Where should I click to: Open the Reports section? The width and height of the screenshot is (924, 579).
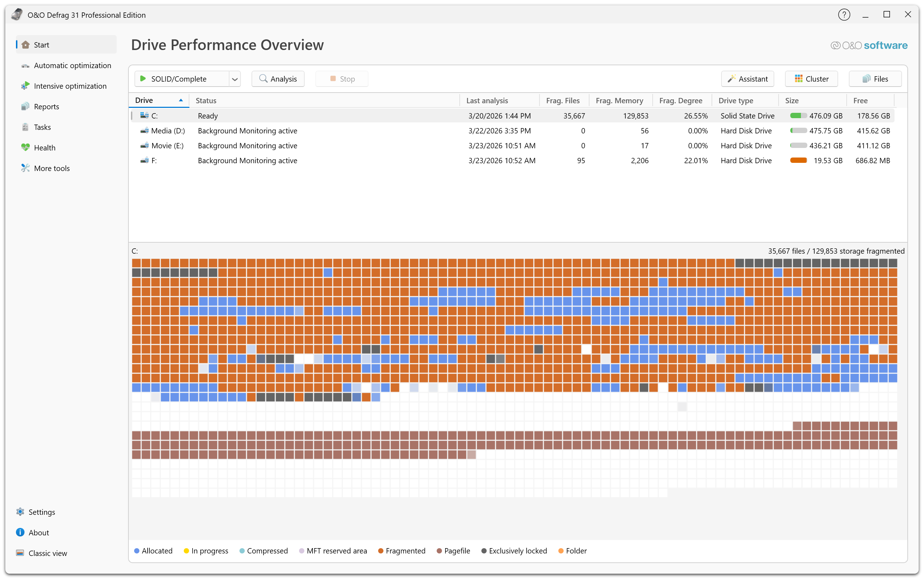(46, 106)
